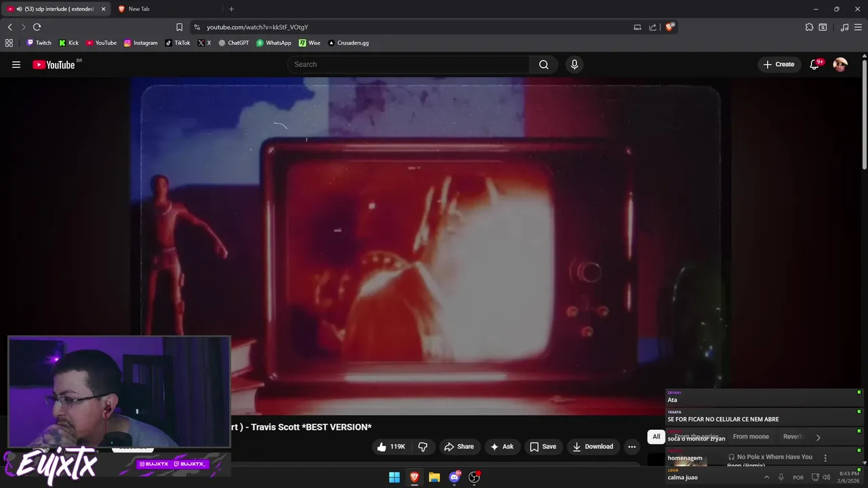Toggle the browser sidebar panel icon
Screen dimensions: 868x488
click(x=823, y=27)
